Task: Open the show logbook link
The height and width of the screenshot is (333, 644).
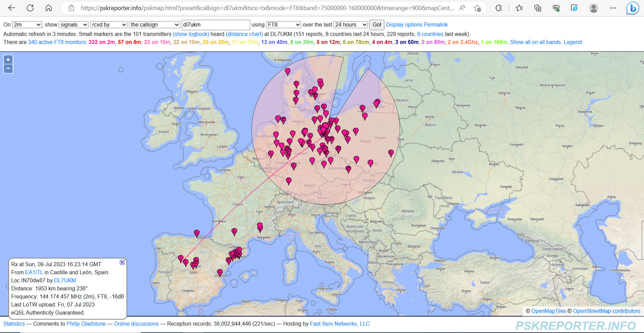Action: pos(191,34)
